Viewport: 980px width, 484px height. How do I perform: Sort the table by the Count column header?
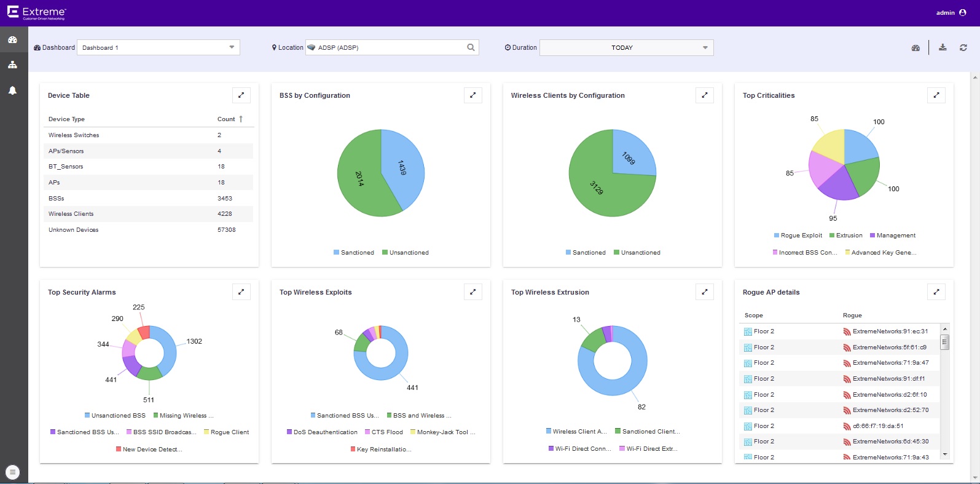[226, 119]
